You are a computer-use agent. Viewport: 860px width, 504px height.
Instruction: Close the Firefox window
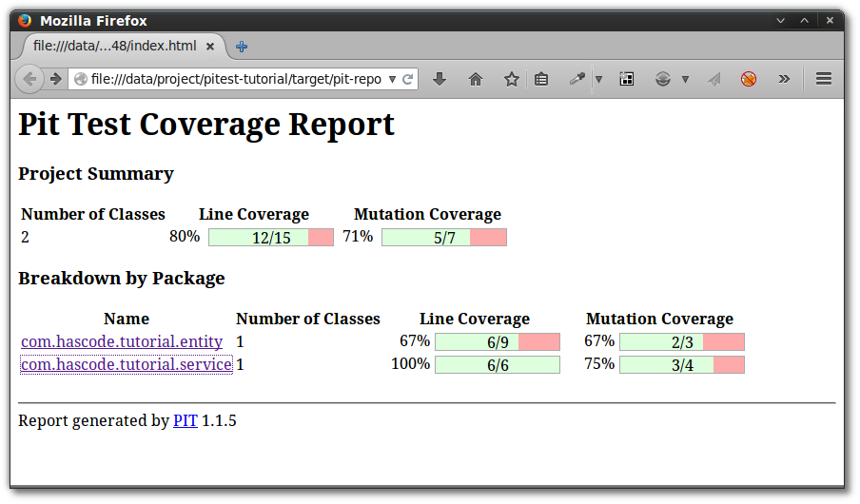(830, 20)
